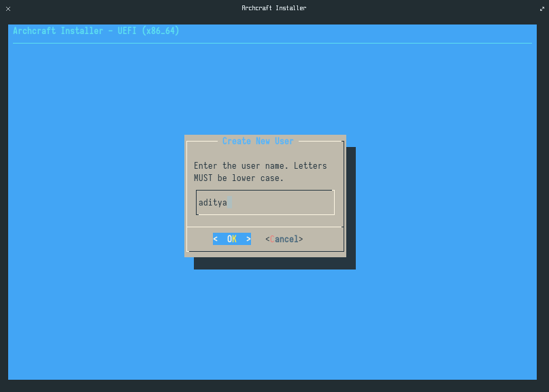Image resolution: width=549 pixels, height=392 pixels.
Task: Confirm the user name with OK
Action: [232, 239]
